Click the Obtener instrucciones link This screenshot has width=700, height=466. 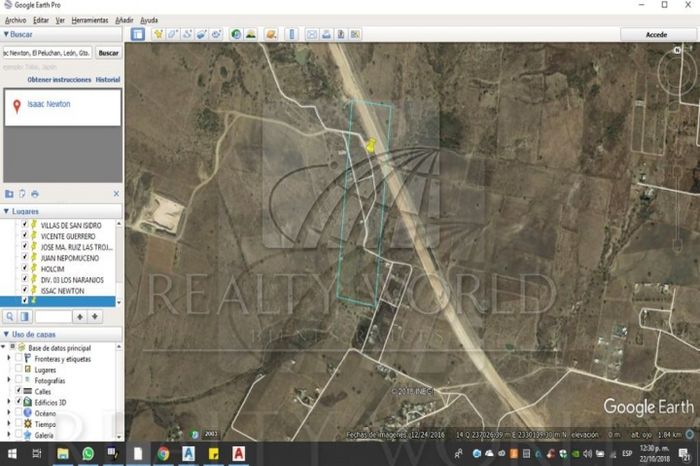(59, 79)
